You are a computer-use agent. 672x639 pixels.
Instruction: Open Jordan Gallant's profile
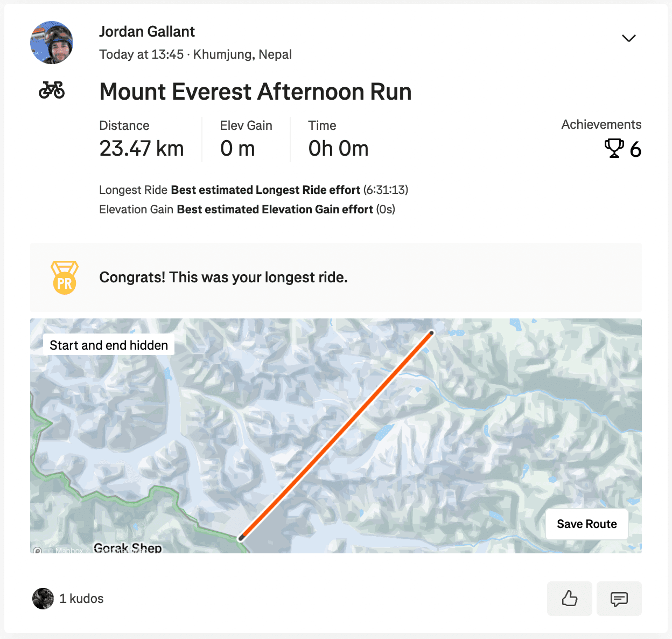(x=146, y=31)
